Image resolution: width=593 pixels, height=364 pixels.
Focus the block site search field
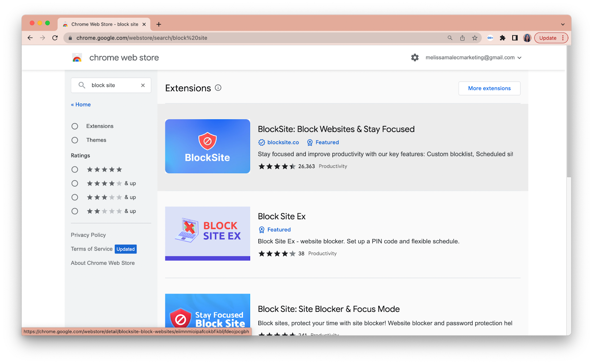tap(111, 85)
